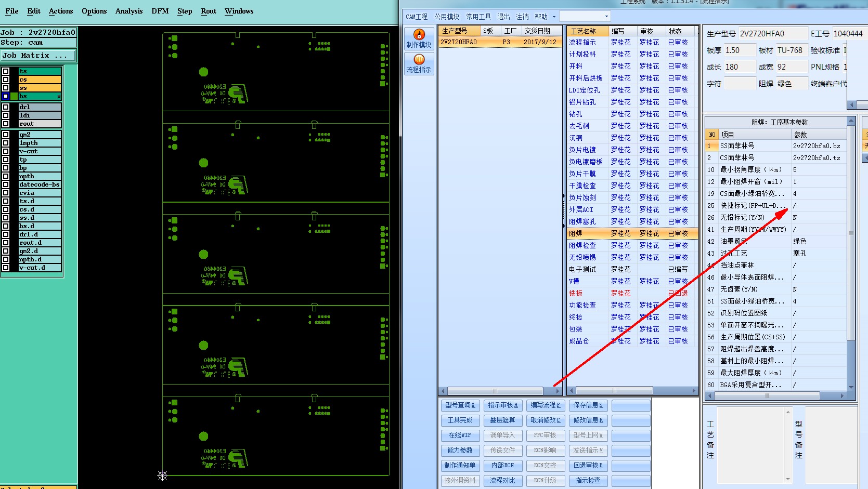Viewport: 868px width, 489px height.
Task: Click the 板厚 input field showing 1.50
Action: 740,50
